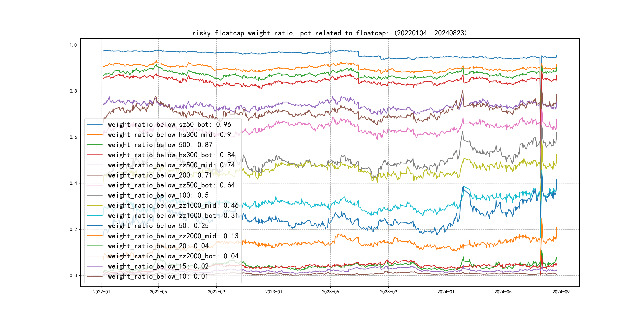Click the gray swatch for weight_ratio_below_100
The width and height of the screenshot is (644, 322).
pos(95,195)
